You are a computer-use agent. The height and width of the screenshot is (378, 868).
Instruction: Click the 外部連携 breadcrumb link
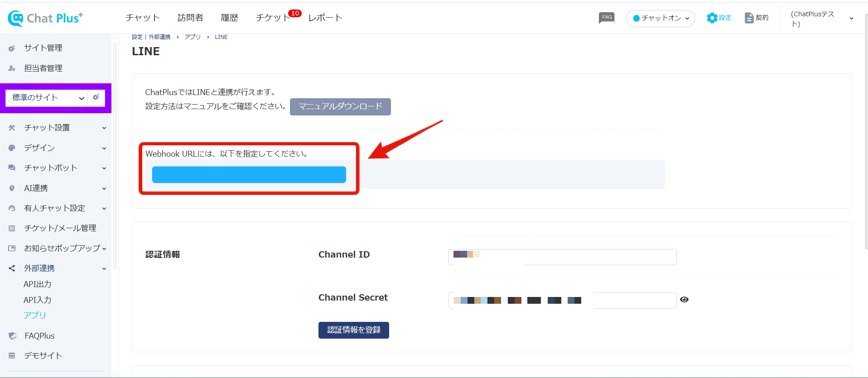159,37
